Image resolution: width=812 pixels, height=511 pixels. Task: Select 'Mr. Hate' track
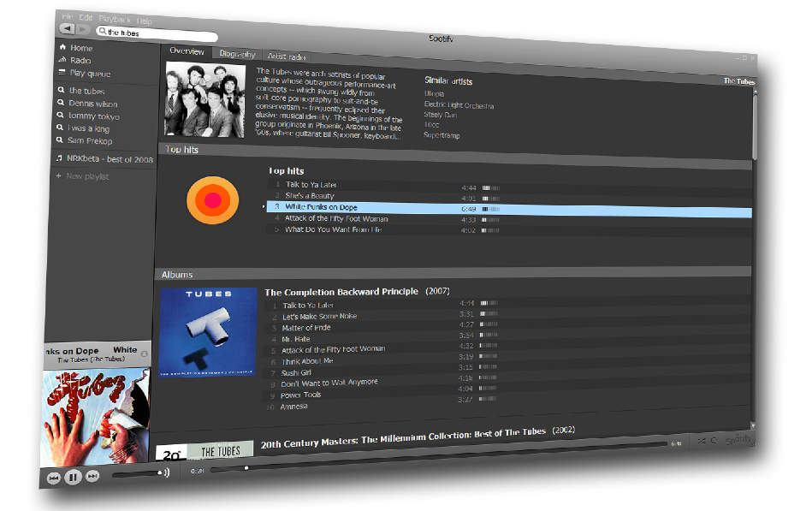point(296,339)
